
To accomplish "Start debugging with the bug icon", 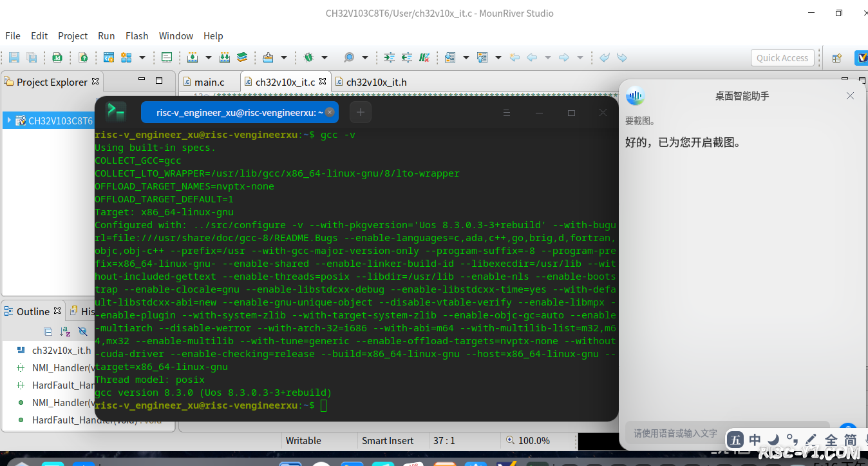I will pyautogui.click(x=308, y=57).
